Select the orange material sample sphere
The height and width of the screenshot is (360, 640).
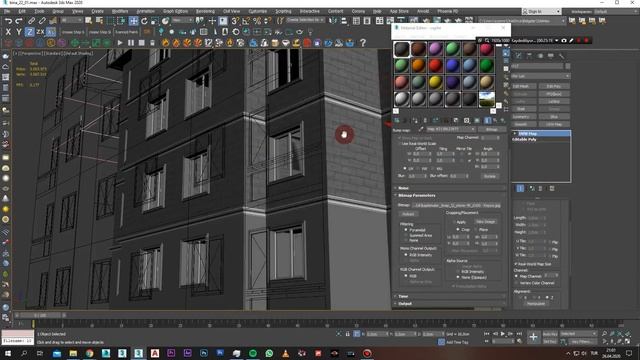(x=418, y=65)
